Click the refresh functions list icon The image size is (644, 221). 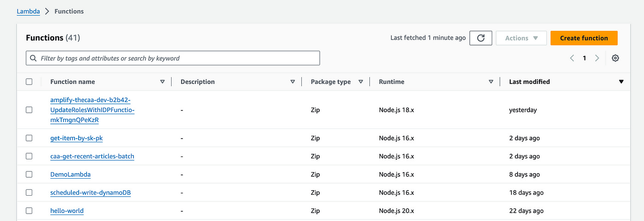click(481, 38)
